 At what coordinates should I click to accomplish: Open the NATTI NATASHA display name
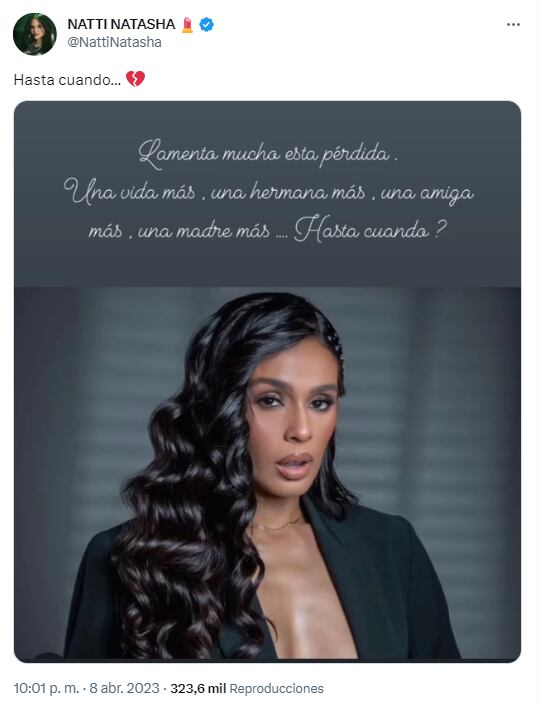click(x=121, y=24)
